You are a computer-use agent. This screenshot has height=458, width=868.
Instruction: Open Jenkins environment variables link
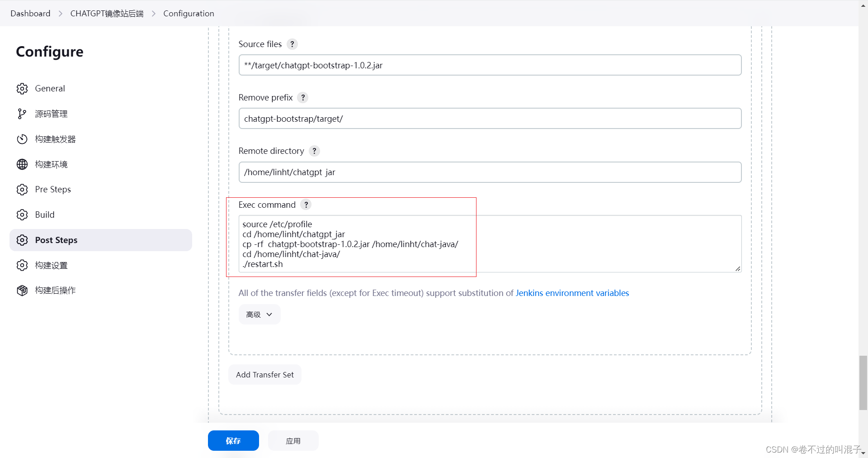click(572, 293)
